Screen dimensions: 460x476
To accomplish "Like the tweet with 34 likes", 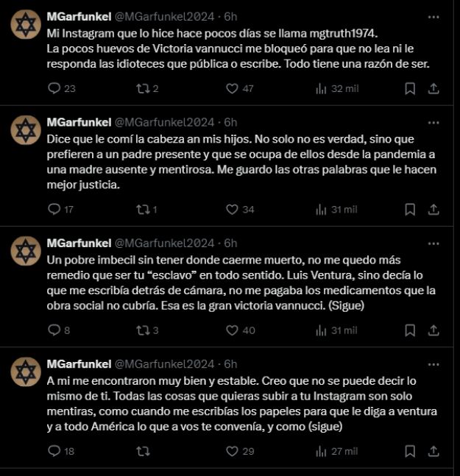I will (x=233, y=209).
